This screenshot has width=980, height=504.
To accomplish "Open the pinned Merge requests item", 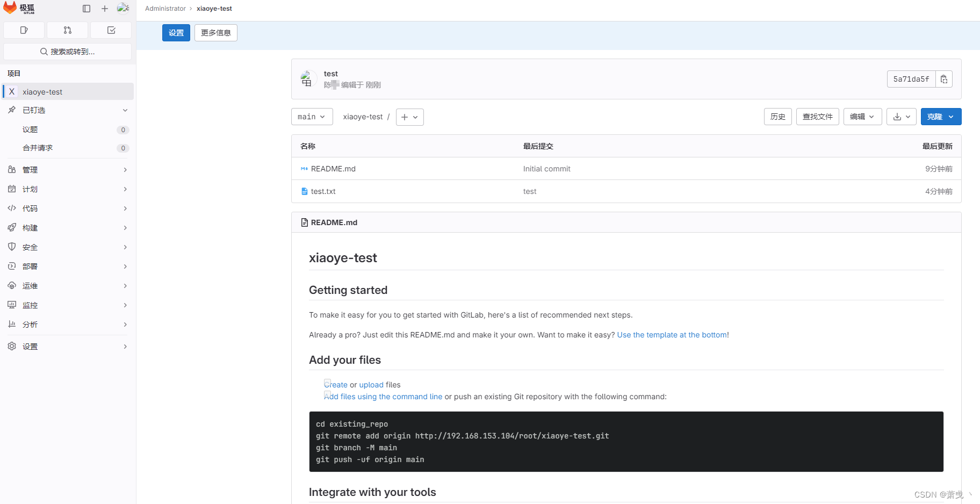I will click(68, 148).
